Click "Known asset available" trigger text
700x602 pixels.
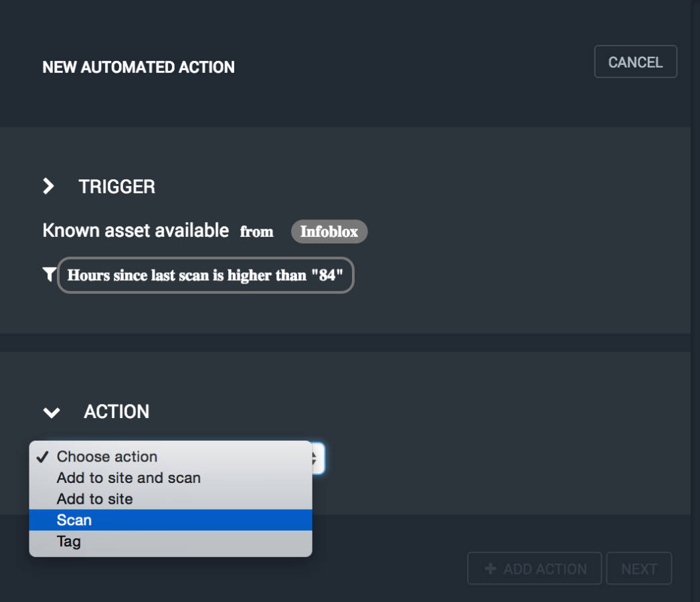pyautogui.click(x=135, y=231)
